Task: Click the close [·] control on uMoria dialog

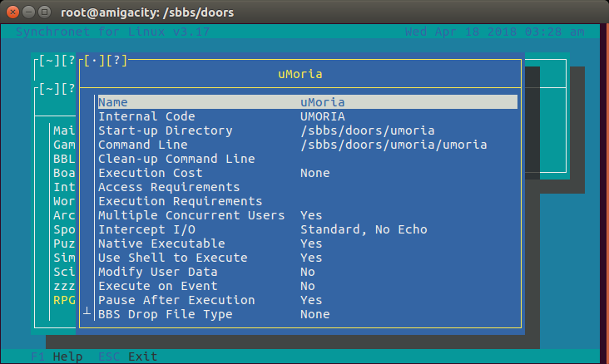Action: [91, 61]
